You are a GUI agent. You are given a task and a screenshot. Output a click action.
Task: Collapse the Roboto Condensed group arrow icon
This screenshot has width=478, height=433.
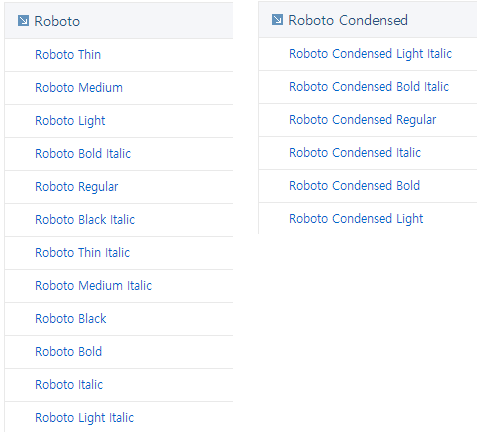(277, 20)
